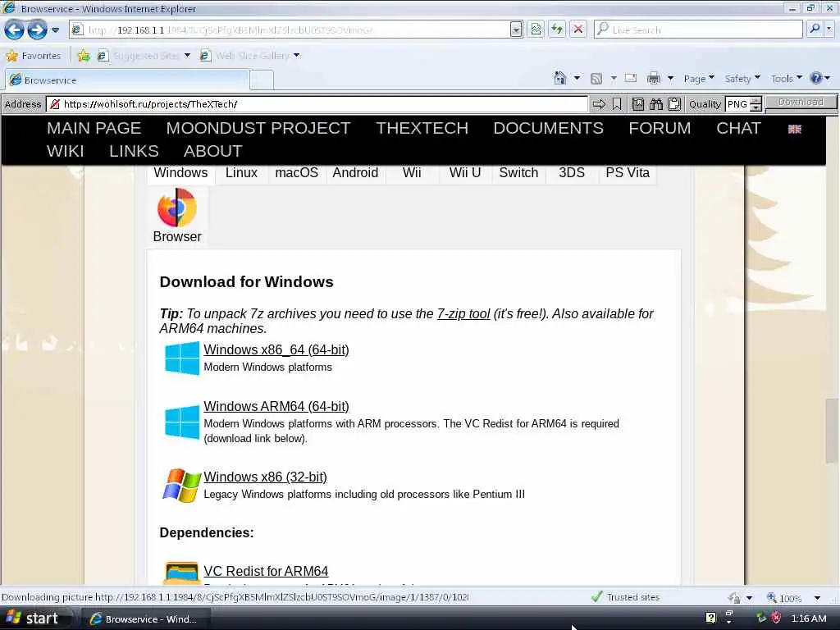Click the Read Mail envelope icon

[631, 78]
